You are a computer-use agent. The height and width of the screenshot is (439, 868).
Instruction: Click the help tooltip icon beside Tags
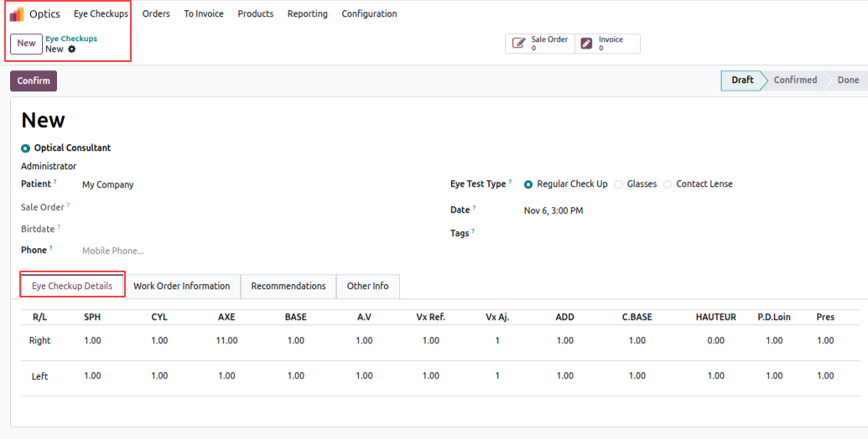474,231
